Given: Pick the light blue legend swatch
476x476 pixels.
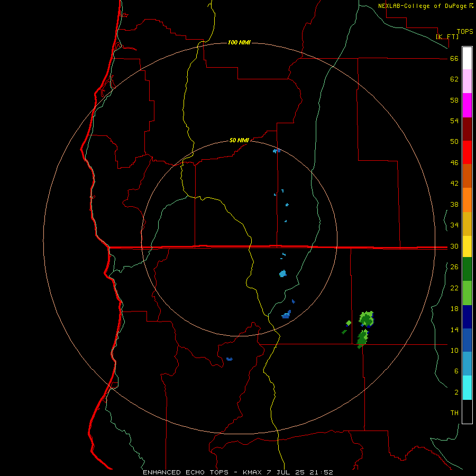Looking at the screenshot, I should point(467,364).
